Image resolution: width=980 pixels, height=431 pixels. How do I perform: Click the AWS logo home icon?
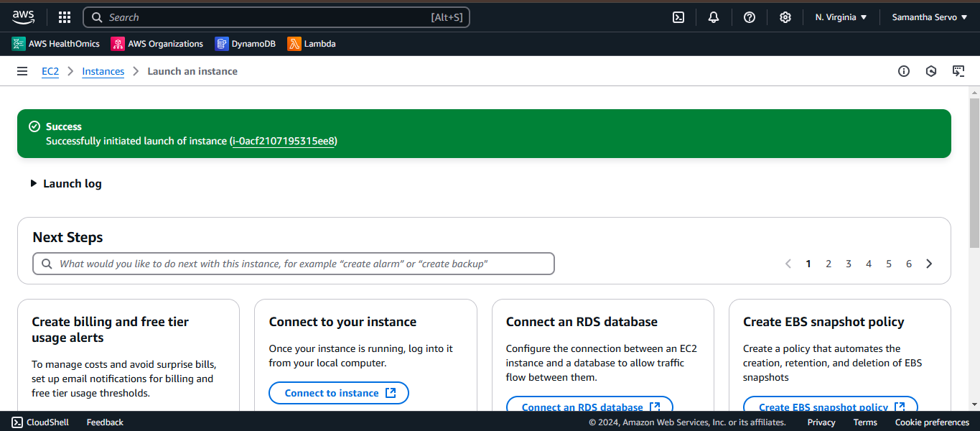click(23, 17)
